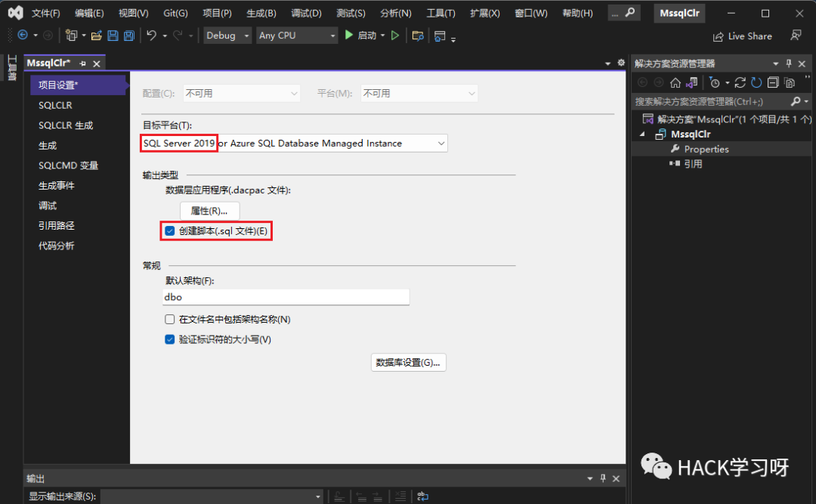Start debugging with green 启动 button

tap(360, 36)
